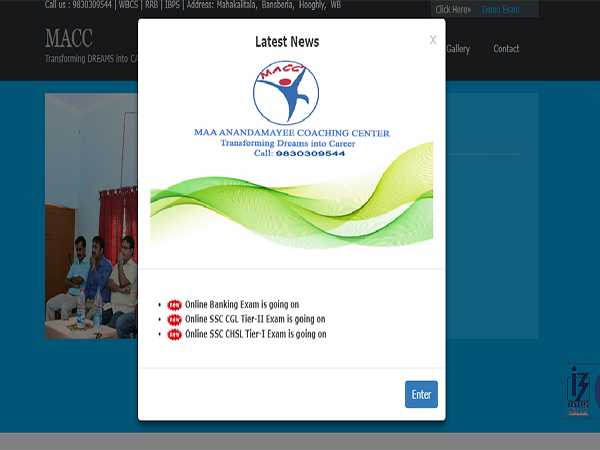Click the MACC site title
The height and width of the screenshot is (450, 600).
(69, 38)
